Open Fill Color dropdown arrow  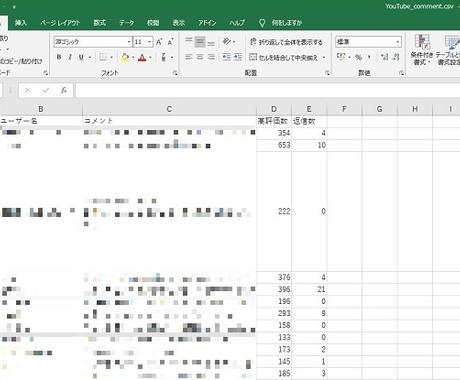[133, 57]
